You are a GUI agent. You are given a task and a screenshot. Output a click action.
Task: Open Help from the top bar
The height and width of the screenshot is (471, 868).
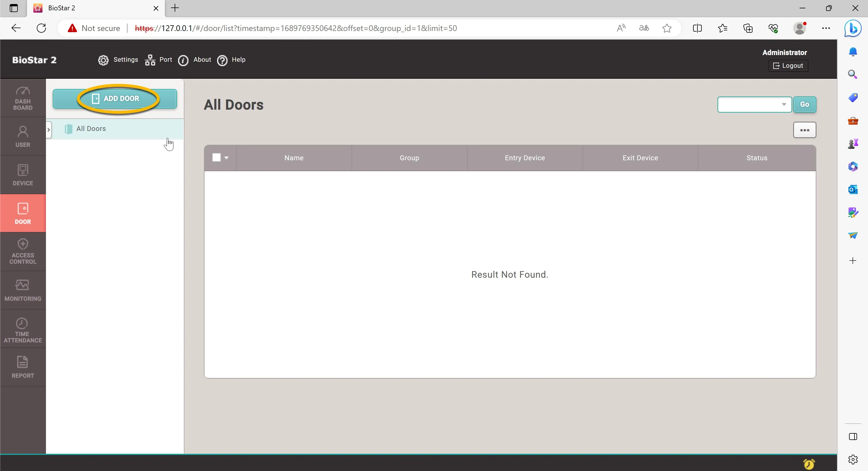[x=231, y=60]
